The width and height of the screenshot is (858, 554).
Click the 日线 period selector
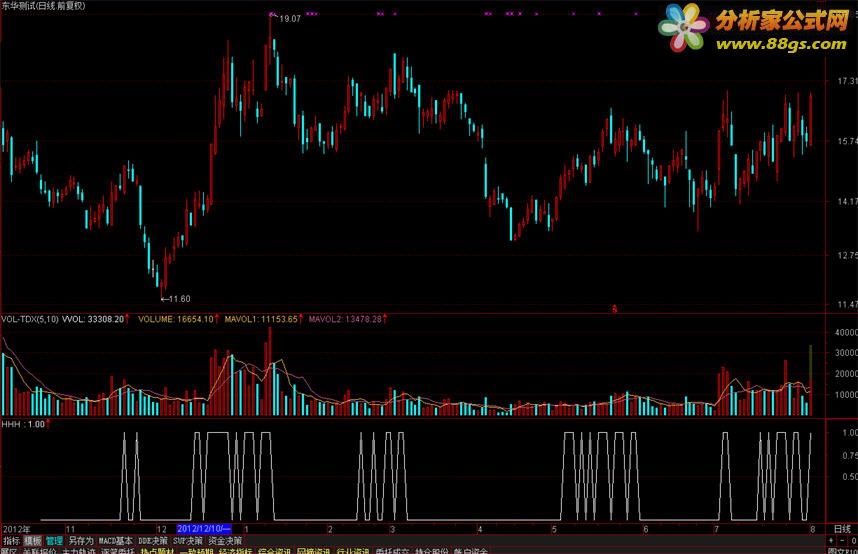(842, 529)
